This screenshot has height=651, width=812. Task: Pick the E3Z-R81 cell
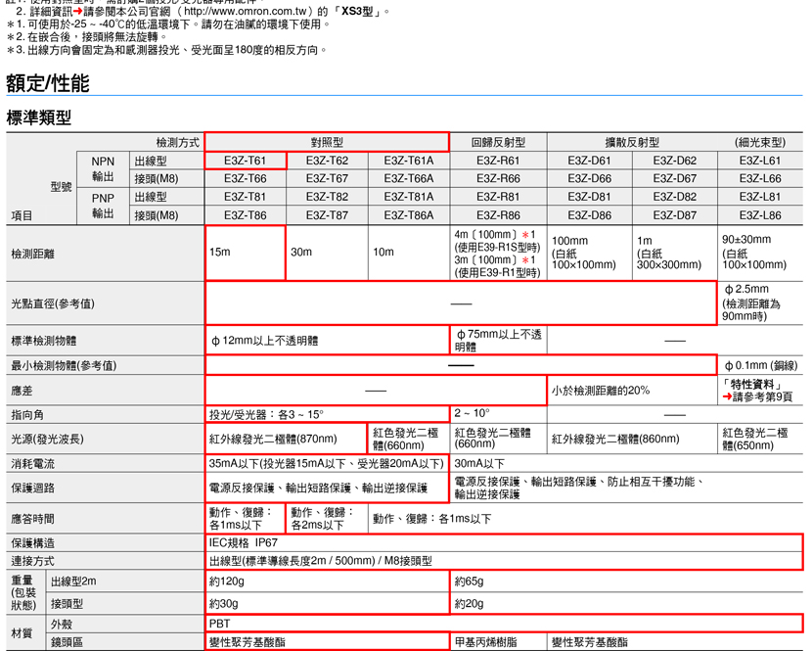498,197
